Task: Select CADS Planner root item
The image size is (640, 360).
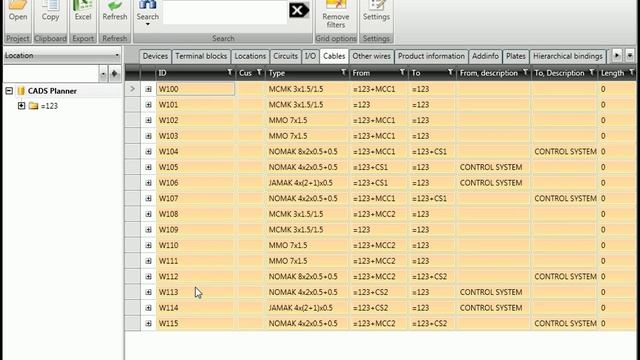Action: tap(52, 91)
